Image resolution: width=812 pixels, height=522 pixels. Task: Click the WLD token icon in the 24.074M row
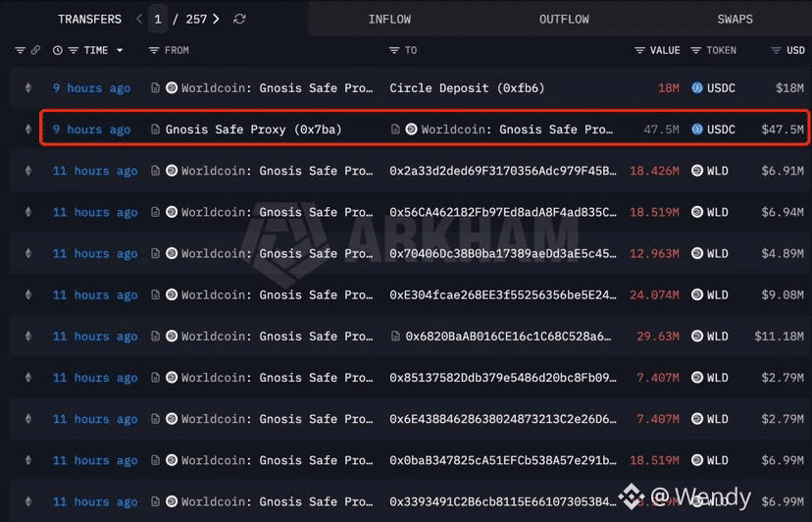(x=697, y=295)
